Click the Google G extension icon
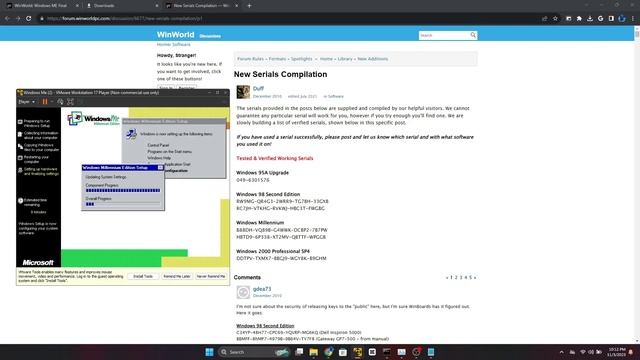 600,18
